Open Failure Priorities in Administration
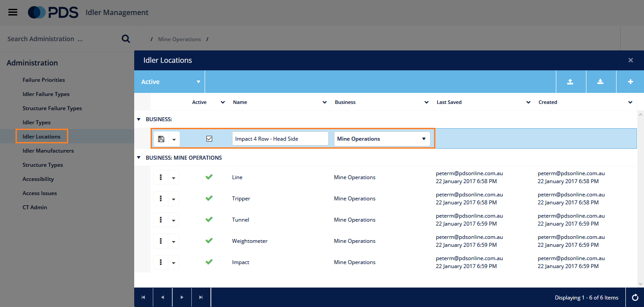The image size is (644, 307). [x=44, y=80]
